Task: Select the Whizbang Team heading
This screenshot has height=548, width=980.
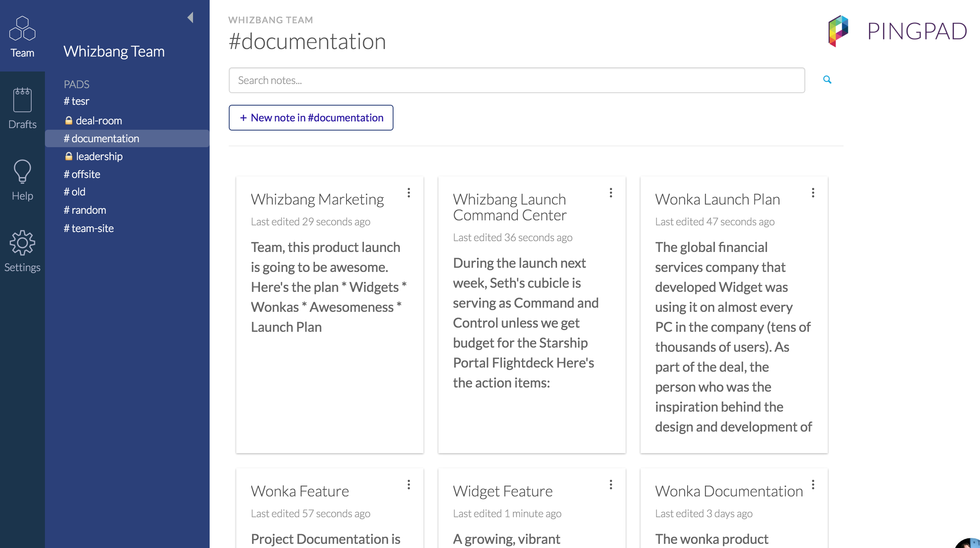Action: click(114, 51)
